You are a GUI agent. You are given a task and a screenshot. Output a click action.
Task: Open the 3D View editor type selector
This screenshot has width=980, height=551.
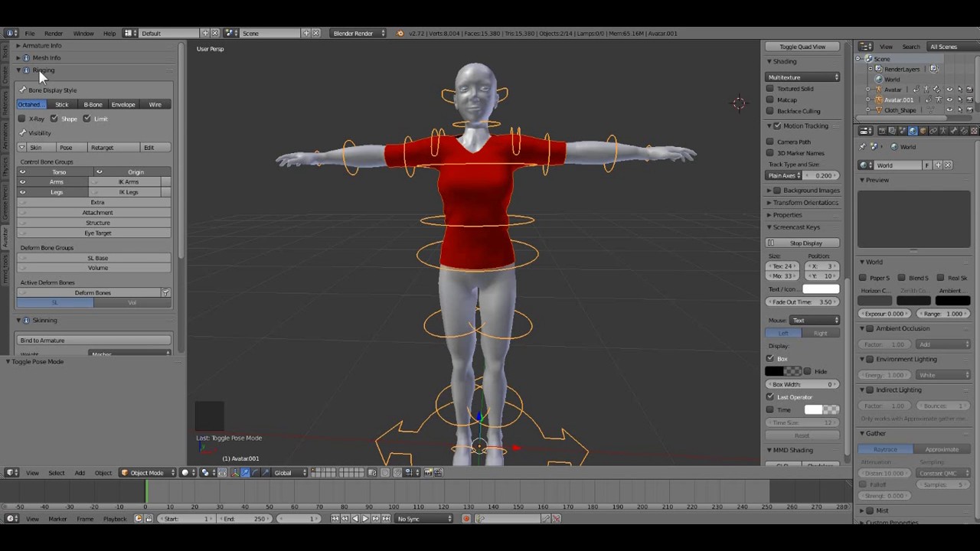click(x=12, y=472)
